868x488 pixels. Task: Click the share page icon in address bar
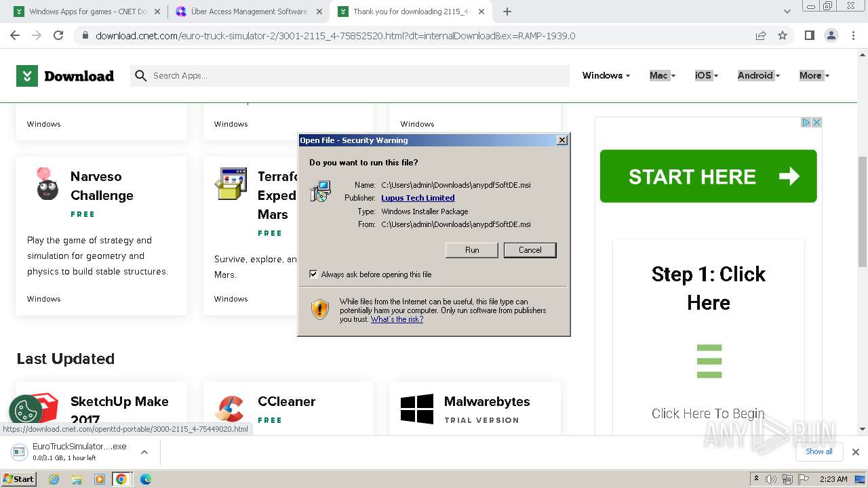[x=761, y=35]
